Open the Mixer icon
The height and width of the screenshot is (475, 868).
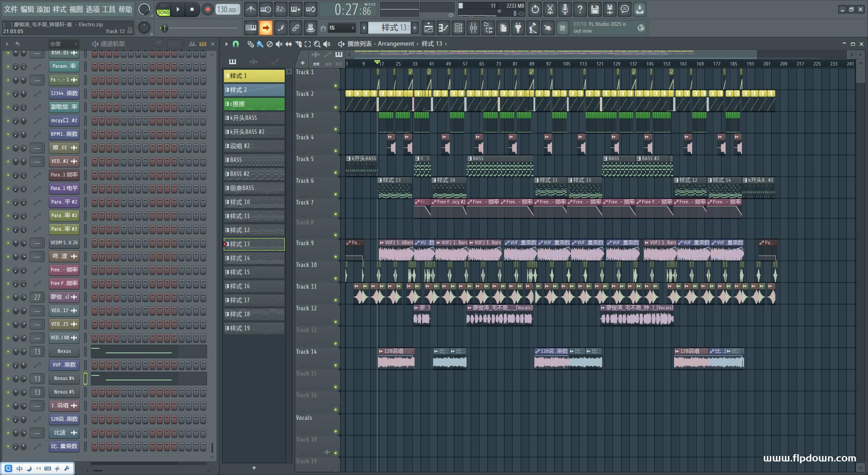point(473,28)
